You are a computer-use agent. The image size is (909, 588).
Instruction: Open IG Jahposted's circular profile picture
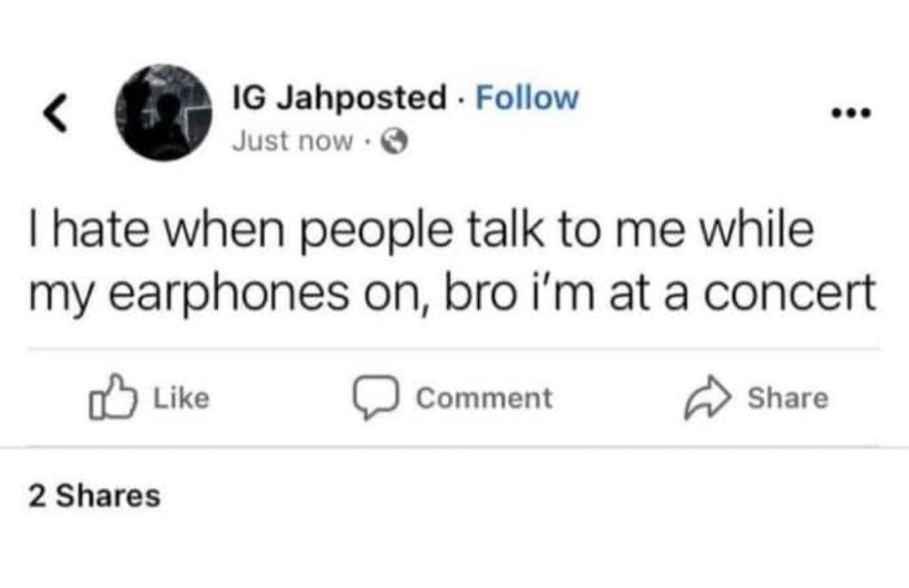click(163, 113)
